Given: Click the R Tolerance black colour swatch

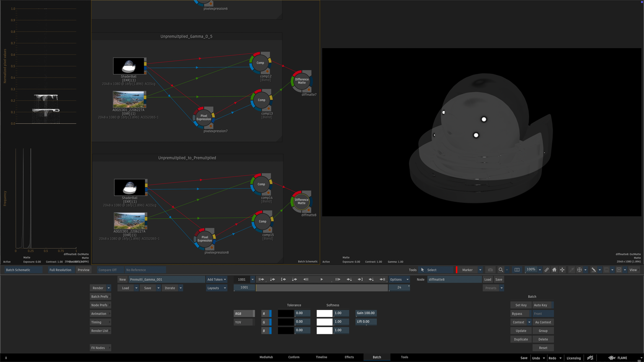Looking at the screenshot, I should [x=286, y=313].
